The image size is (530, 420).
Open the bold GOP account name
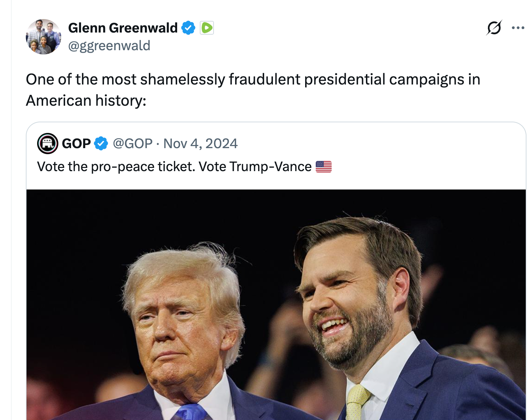coord(76,144)
